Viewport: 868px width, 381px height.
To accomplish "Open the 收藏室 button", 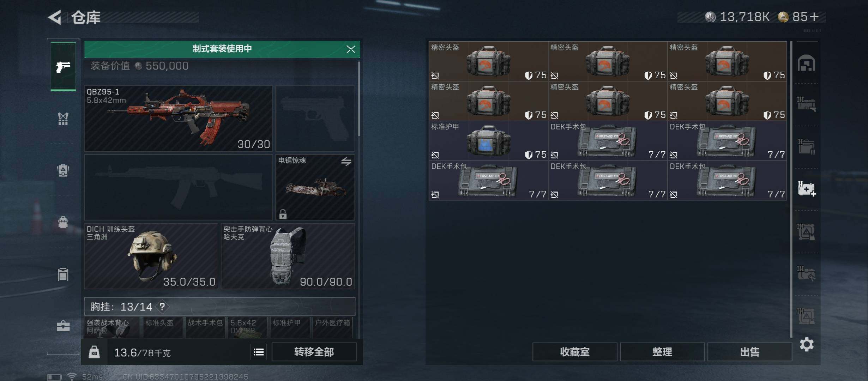I will (x=575, y=352).
